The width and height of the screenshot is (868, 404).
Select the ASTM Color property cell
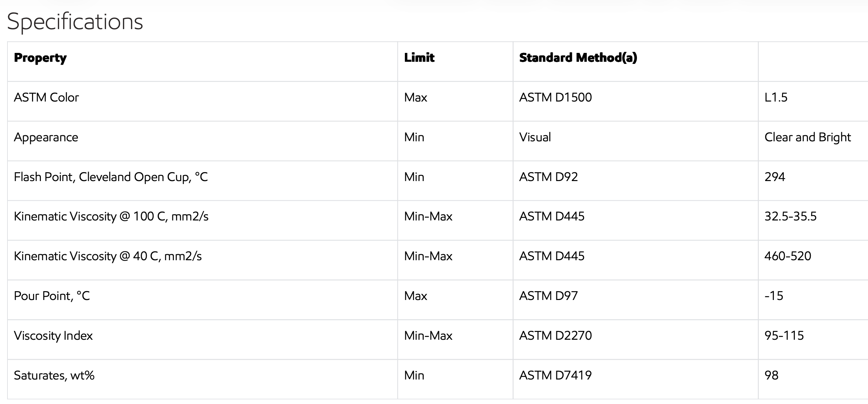click(46, 98)
